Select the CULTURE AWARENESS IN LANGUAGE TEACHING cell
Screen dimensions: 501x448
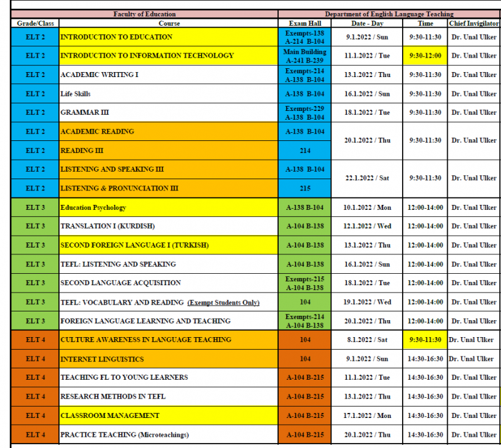(168, 340)
